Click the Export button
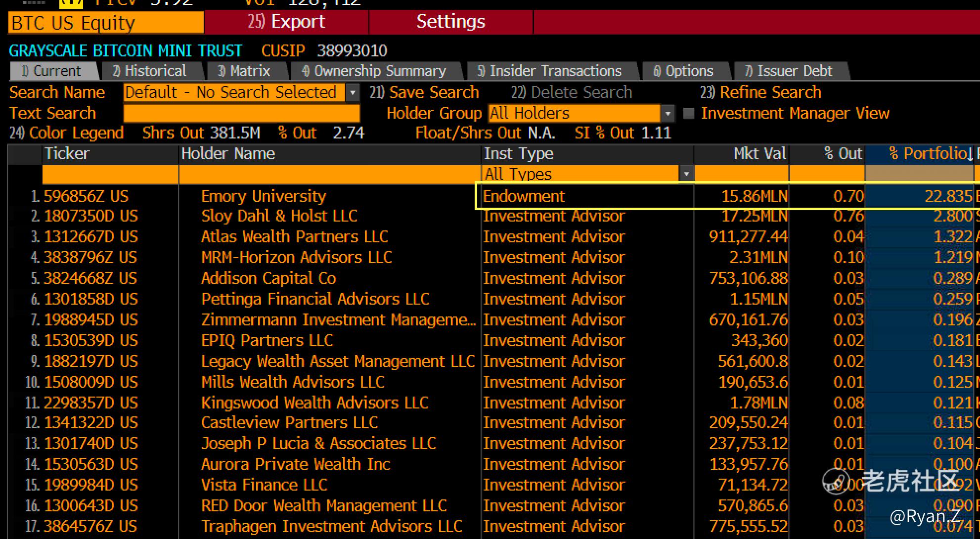The width and height of the screenshot is (980, 539). coord(287,22)
